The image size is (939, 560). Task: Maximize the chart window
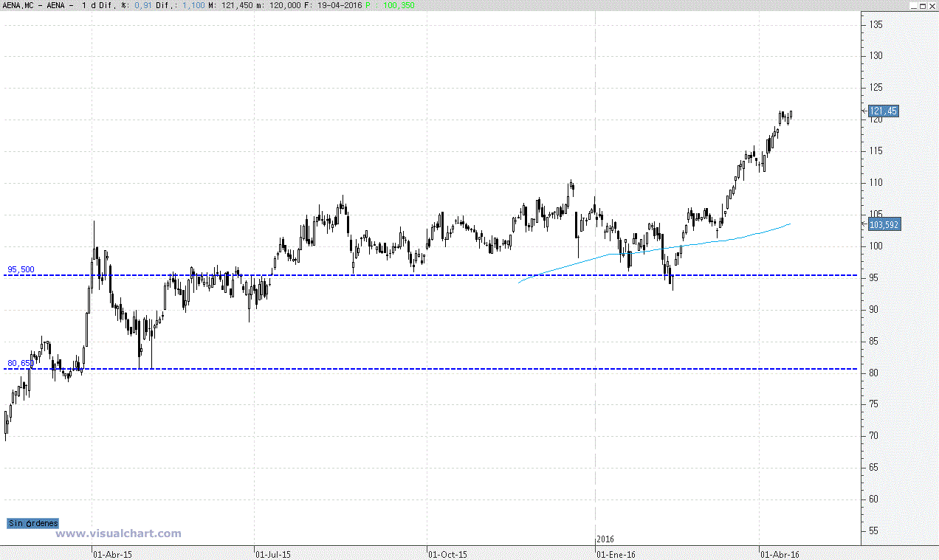click(x=922, y=5)
